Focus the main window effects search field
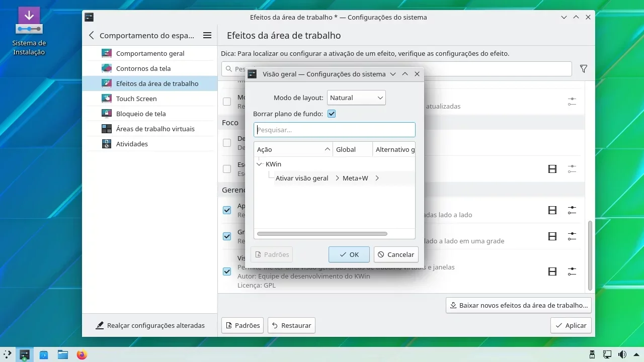 396,69
